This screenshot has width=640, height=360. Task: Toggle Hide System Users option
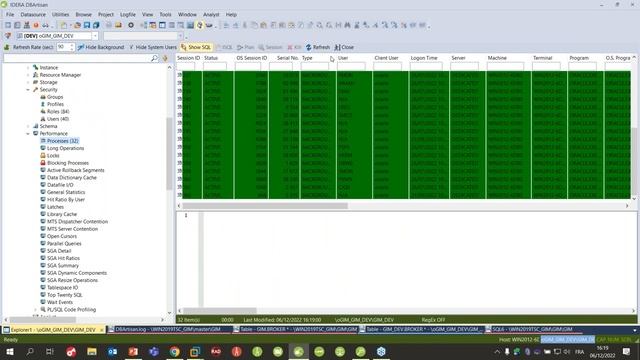click(153, 47)
